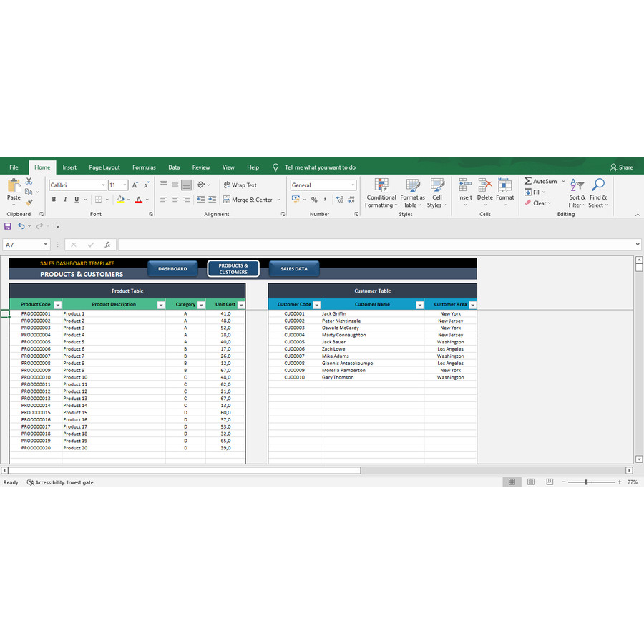Toggle Middle Align

(175, 185)
